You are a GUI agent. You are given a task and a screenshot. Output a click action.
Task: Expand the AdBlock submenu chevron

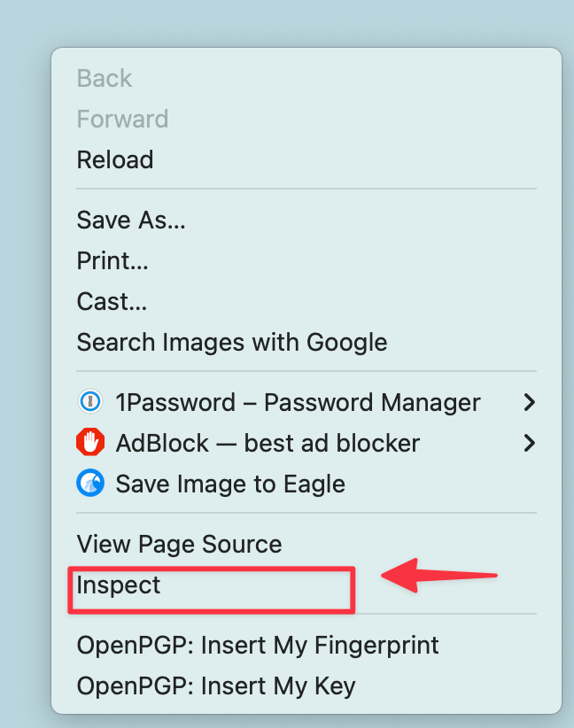[x=529, y=442]
